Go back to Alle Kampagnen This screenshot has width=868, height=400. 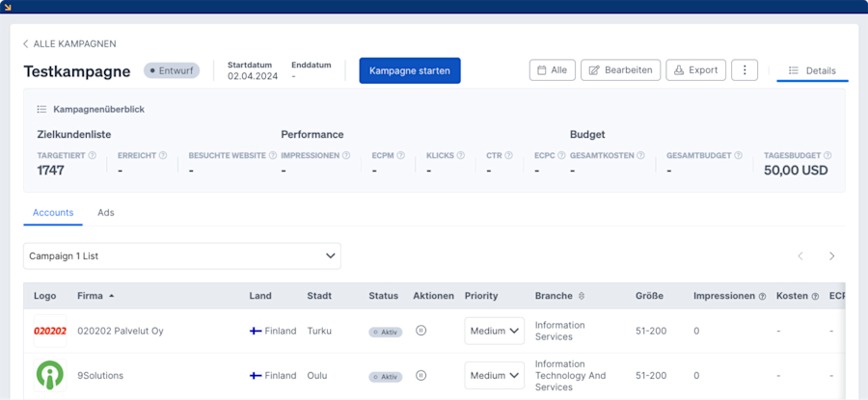pyautogui.click(x=69, y=43)
